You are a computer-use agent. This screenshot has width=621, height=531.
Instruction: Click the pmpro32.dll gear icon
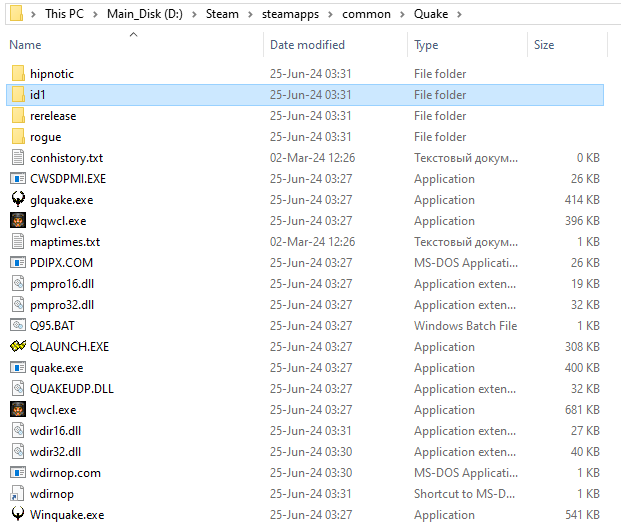point(18,305)
